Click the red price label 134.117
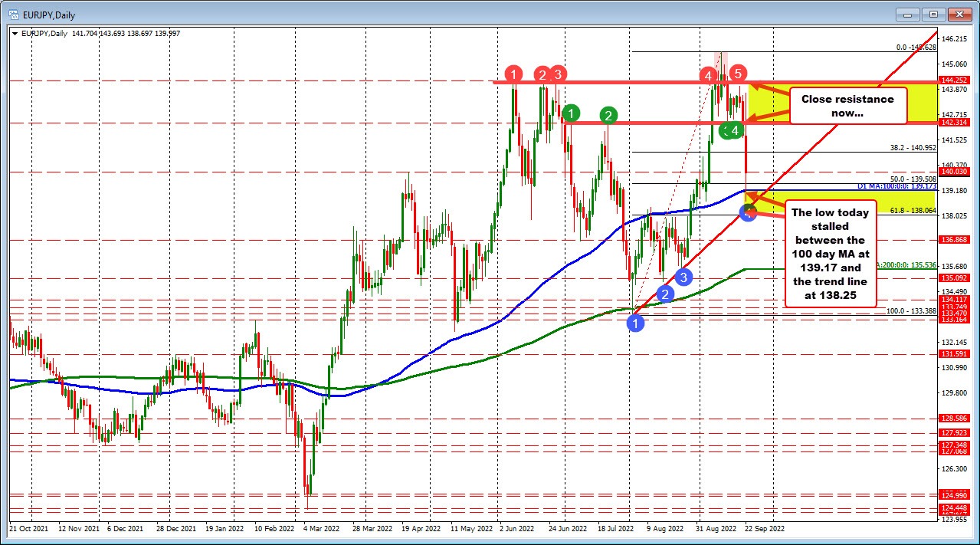 (x=952, y=299)
